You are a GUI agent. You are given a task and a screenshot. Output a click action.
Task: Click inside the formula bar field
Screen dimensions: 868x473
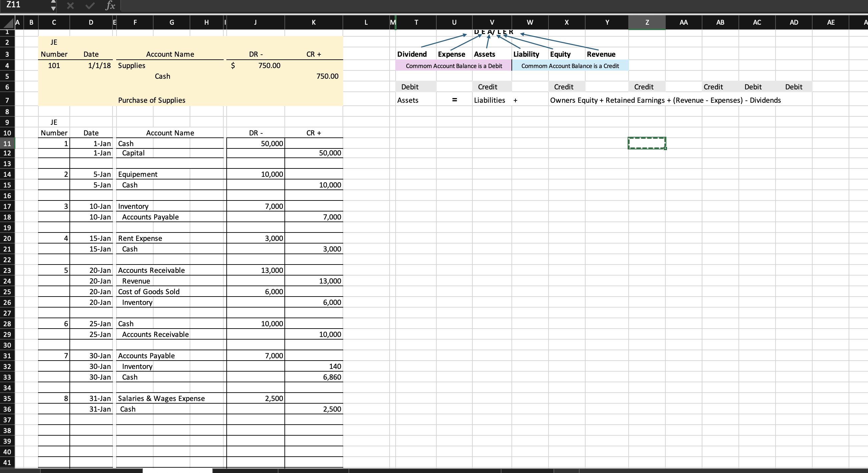(472, 6)
